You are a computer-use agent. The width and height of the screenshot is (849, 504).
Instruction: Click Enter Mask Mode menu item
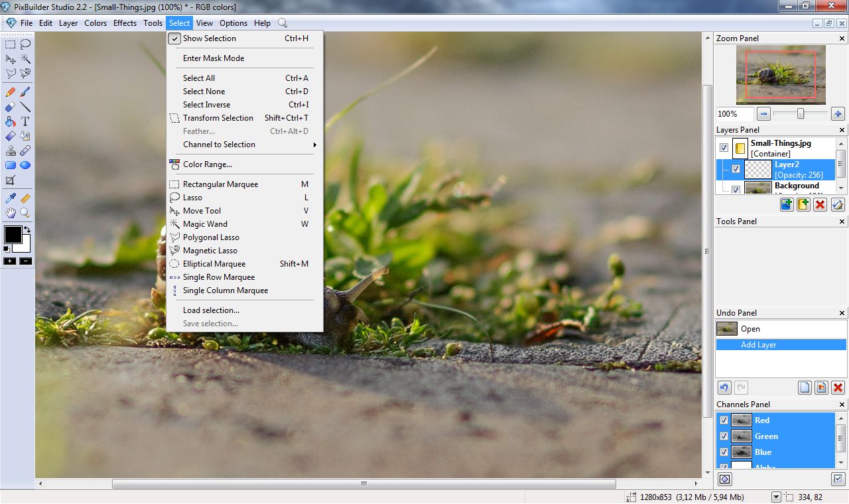tap(245, 58)
